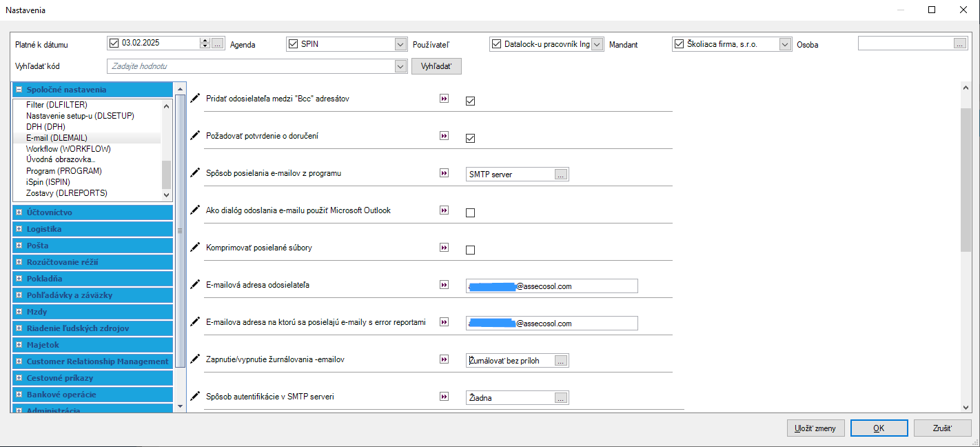
Task: Click arrow icon for 'Spôsob posielania e-mailov z programu'
Action: click(x=445, y=173)
